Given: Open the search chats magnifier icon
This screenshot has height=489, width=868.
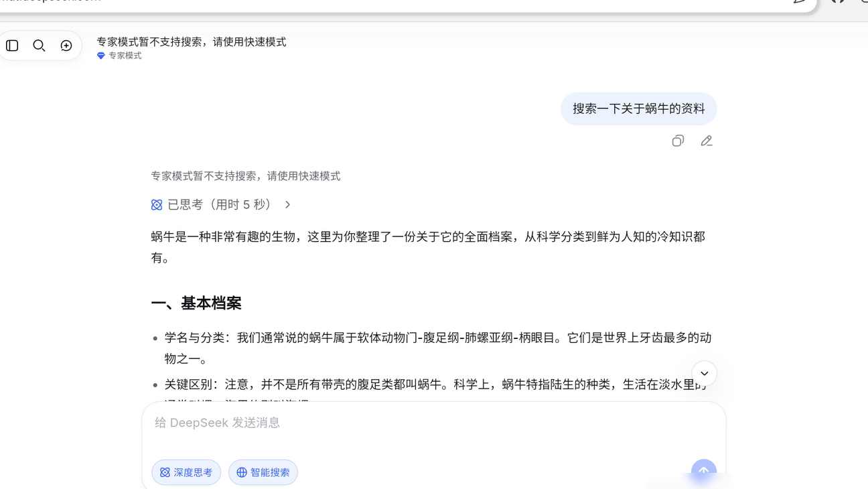Looking at the screenshot, I should [x=40, y=46].
